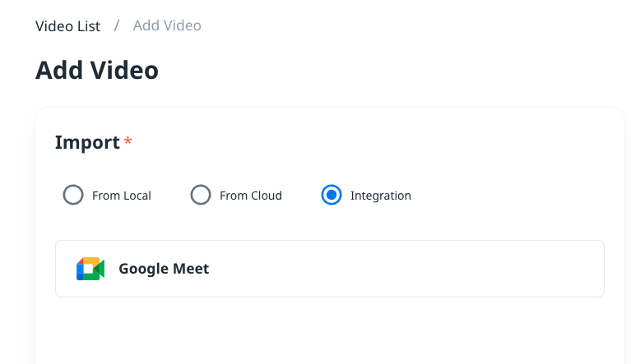
Task: Select the From Local radio button
Action: pos(73,196)
